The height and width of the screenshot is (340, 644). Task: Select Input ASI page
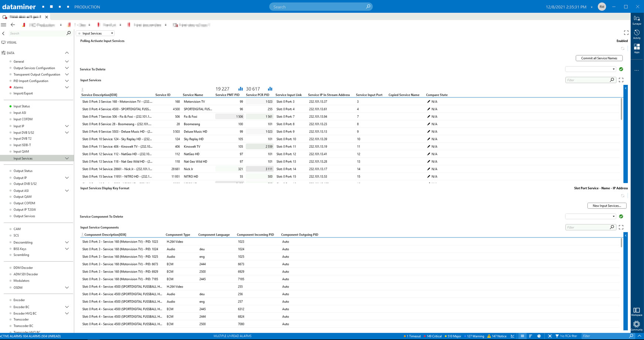coord(20,113)
